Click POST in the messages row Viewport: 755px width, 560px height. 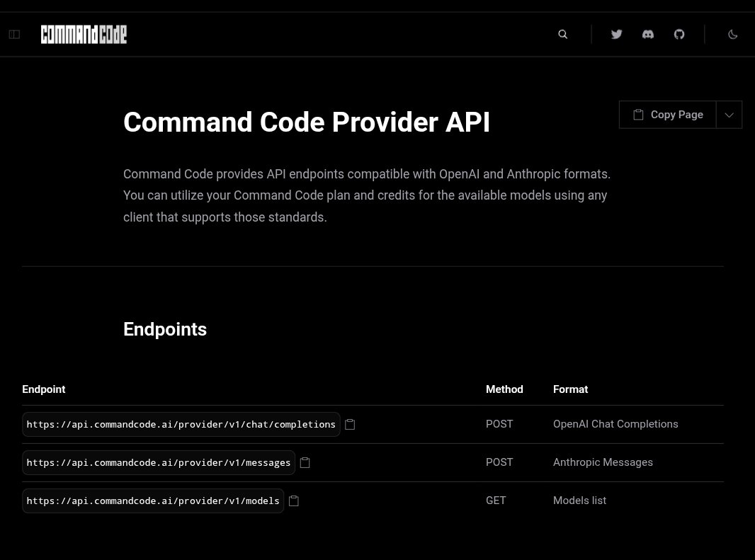pyautogui.click(x=499, y=462)
